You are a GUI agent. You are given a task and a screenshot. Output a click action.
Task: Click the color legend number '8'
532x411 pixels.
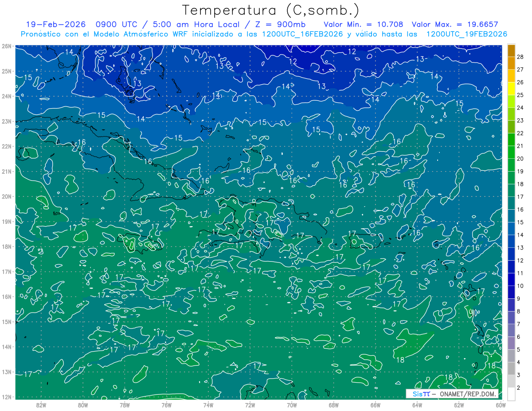(519, 311)
